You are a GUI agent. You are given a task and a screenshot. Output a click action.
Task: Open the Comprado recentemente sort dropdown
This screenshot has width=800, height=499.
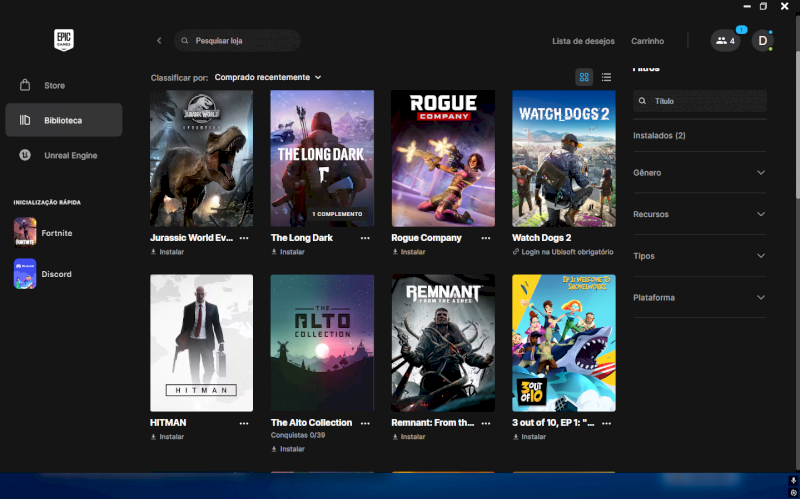[268, 77]
